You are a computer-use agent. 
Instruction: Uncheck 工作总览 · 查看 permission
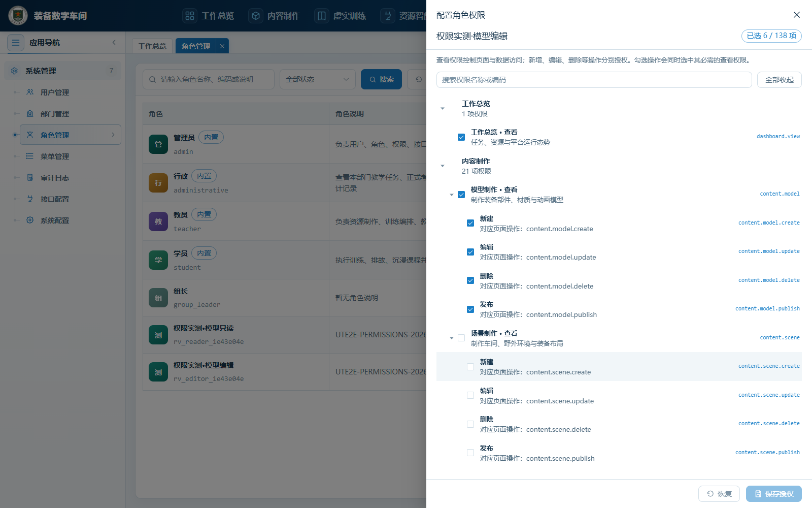(461, 137)
